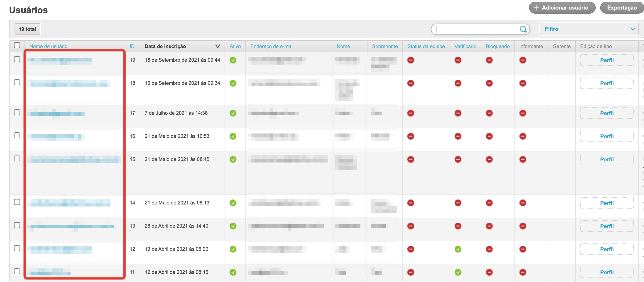Select checkbox for user ID 14 row

17,202
